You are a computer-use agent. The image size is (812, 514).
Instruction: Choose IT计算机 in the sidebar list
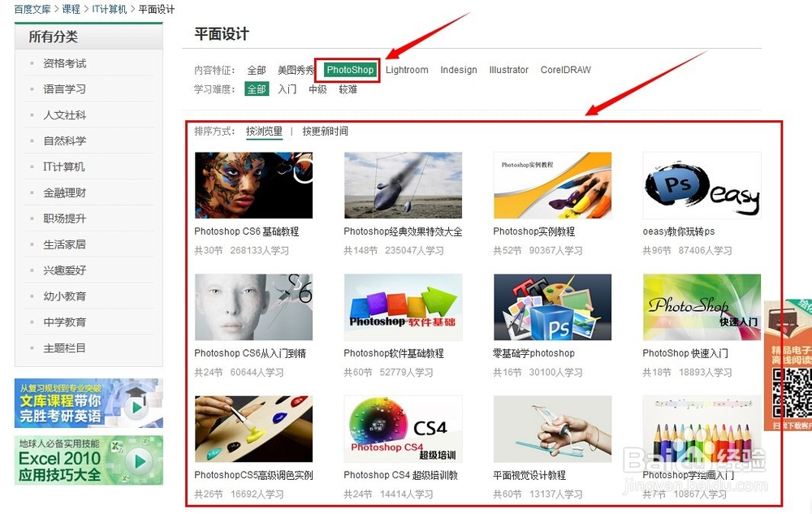[63, 166]
